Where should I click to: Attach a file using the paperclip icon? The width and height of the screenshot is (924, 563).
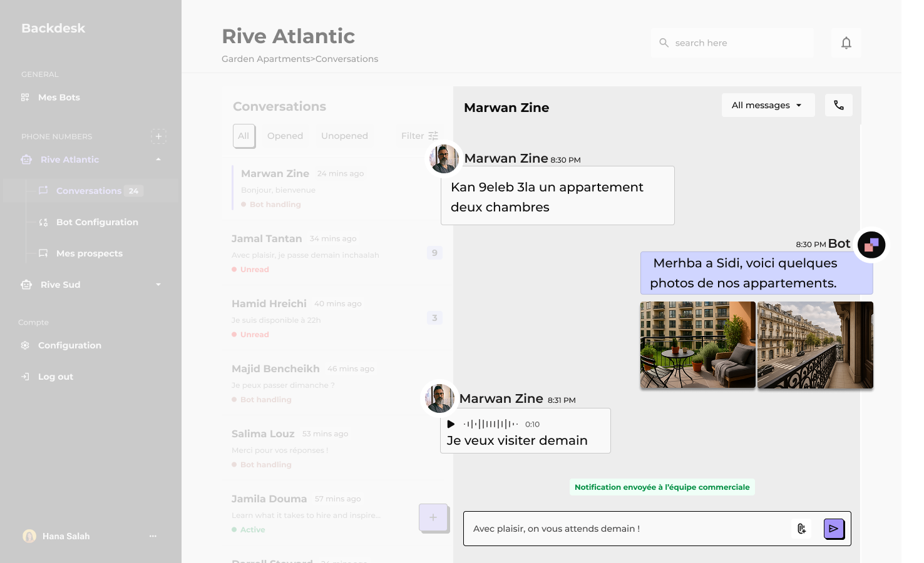[801, 529]
